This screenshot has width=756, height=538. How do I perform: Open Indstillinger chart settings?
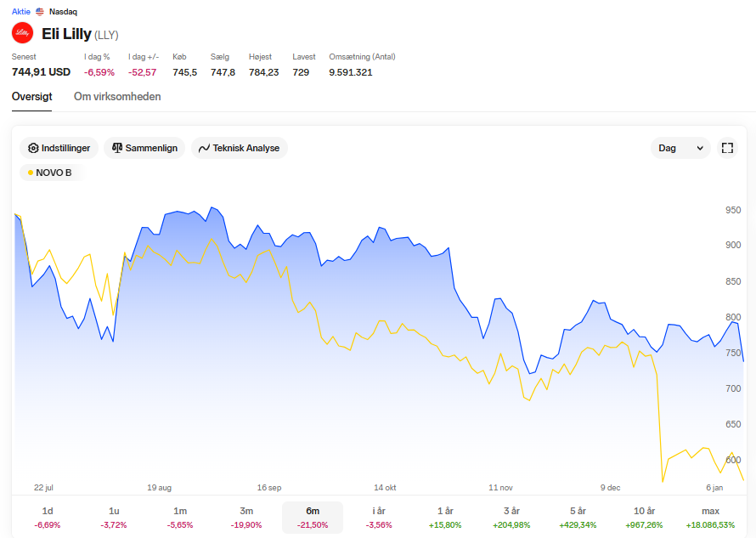click(59, 148)
